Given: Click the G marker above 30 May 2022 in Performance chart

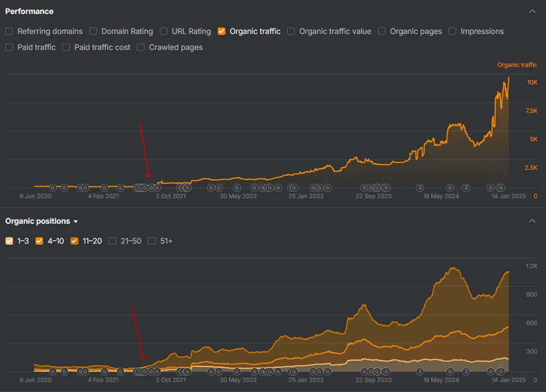Looking at the screenshot, I should click(237, 188).
